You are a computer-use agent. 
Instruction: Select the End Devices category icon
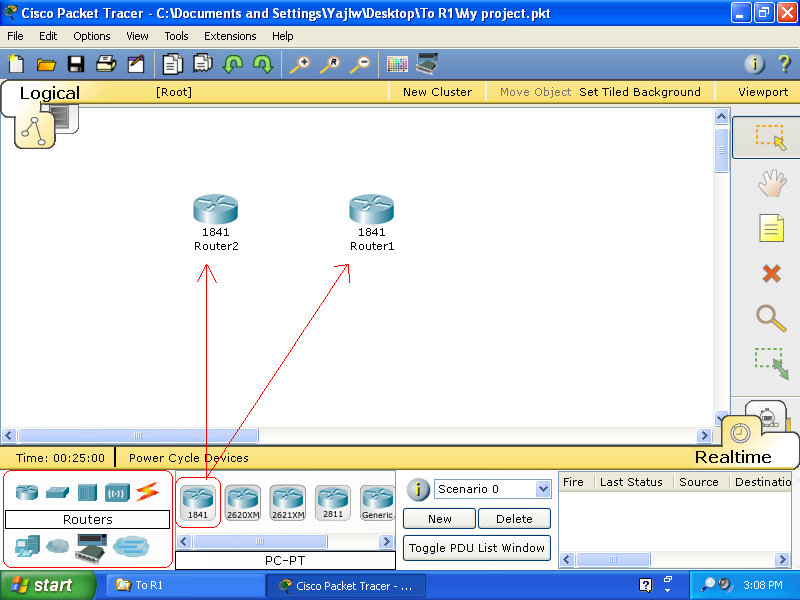click(x=28, y=546)
